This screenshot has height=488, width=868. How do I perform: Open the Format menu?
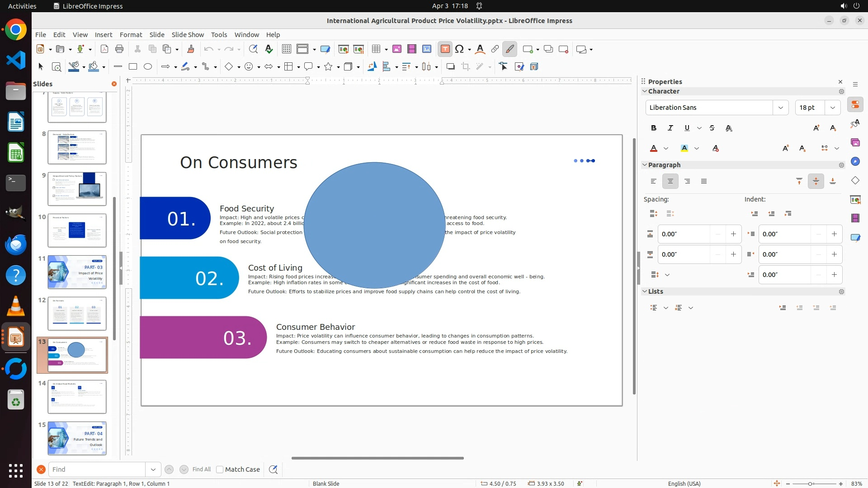coord(131,35)
